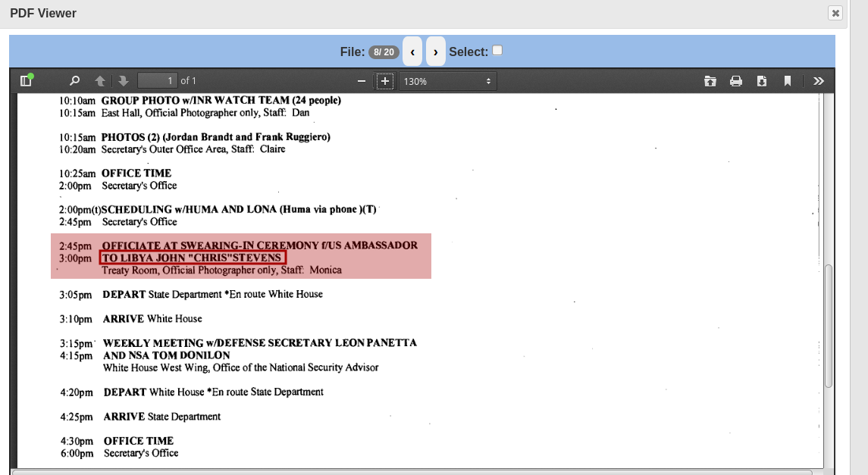Click the 8/ 20 file counter badge

coord(384,52)
